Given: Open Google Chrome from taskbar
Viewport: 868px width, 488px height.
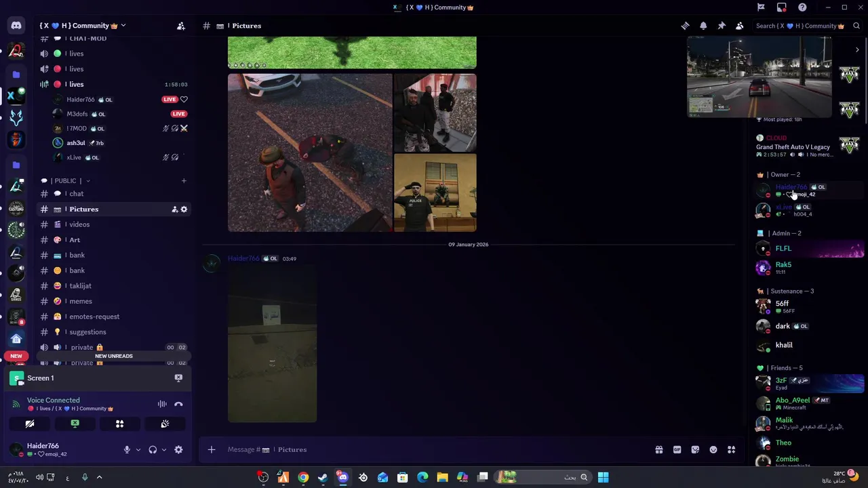Looking at the screenshot, I should click(303, 477).
